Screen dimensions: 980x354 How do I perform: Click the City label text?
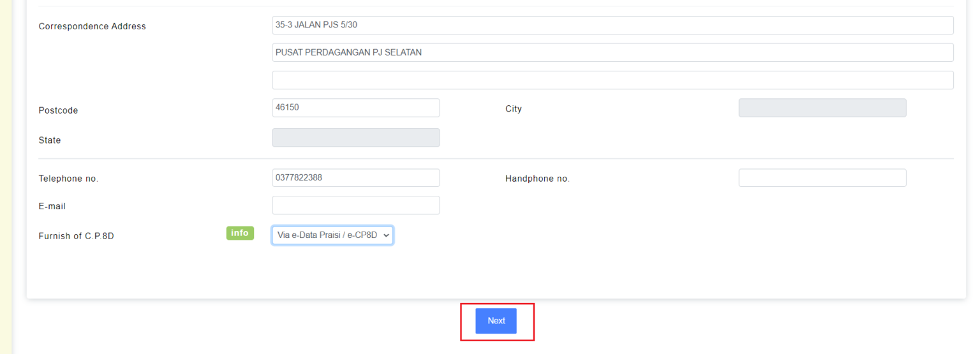[x=514, y=109]
